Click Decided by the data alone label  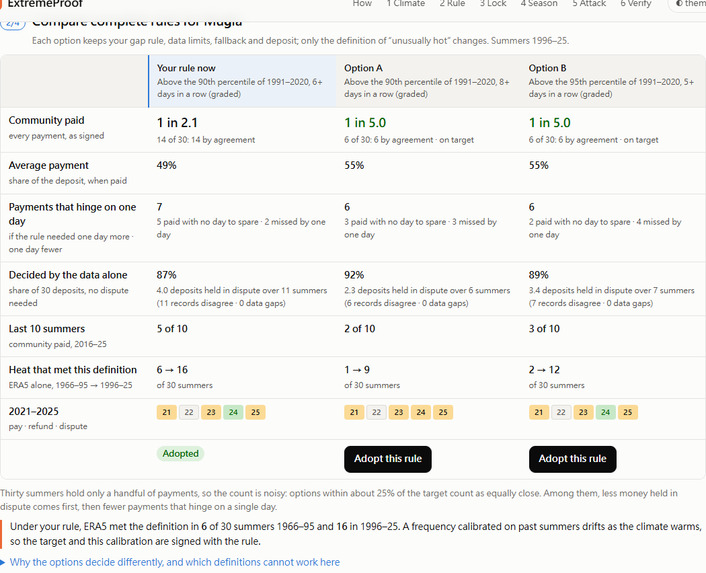[68, 275]
